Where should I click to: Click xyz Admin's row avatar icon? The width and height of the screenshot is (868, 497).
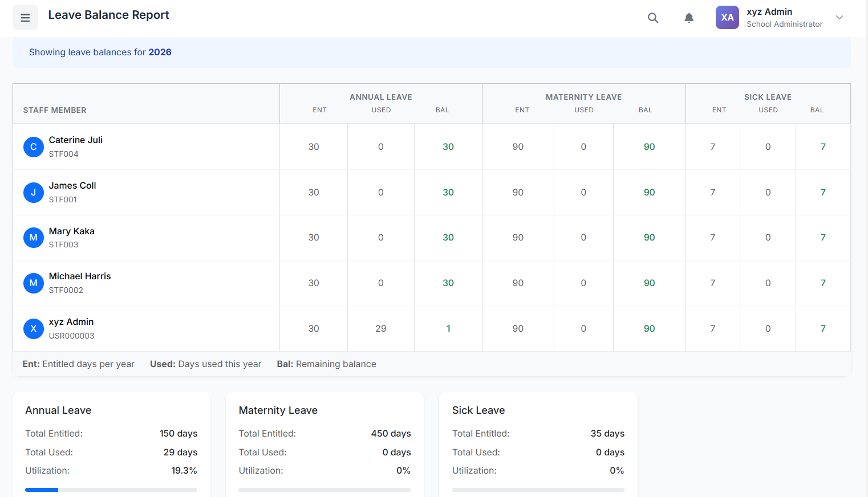pos(33,329)
